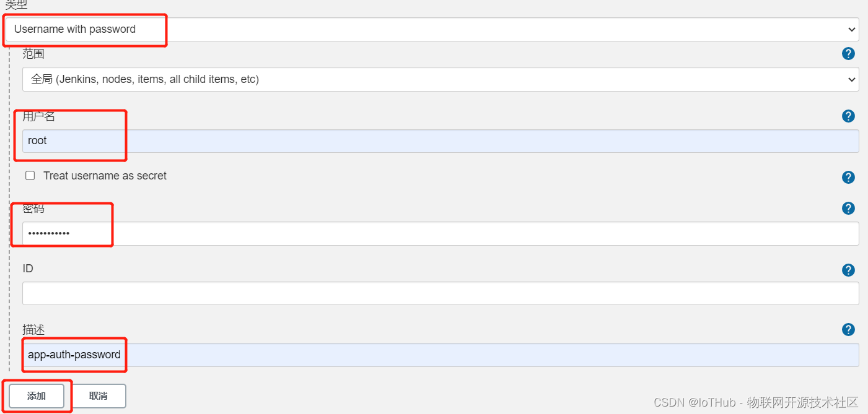Viewport: 868px width, 414px height.
Task: Click the 用户名 field label
Action: (39, 116)
